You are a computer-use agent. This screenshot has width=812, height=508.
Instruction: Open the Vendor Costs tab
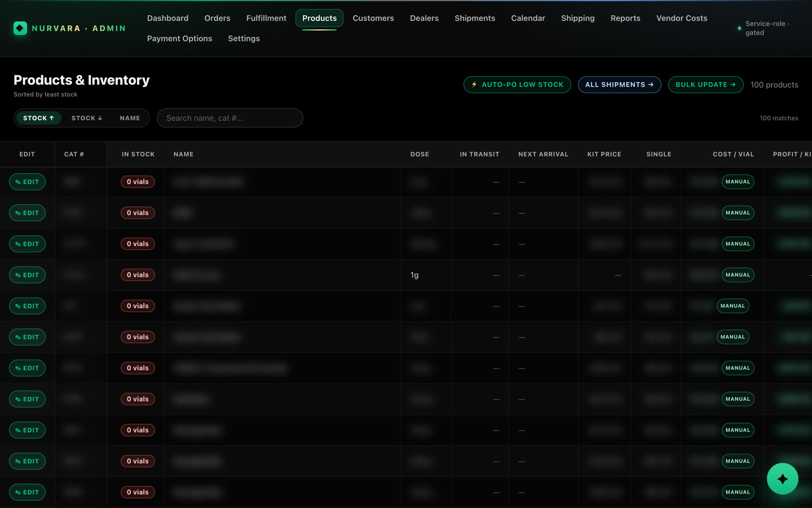coord(682,18)
